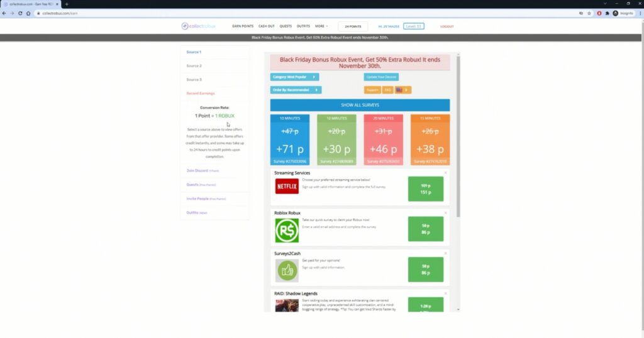The width and height of the screenshot is (644, 338).
Task: Open a new tab with the plus icon
Action: click(x=67, y=4)
